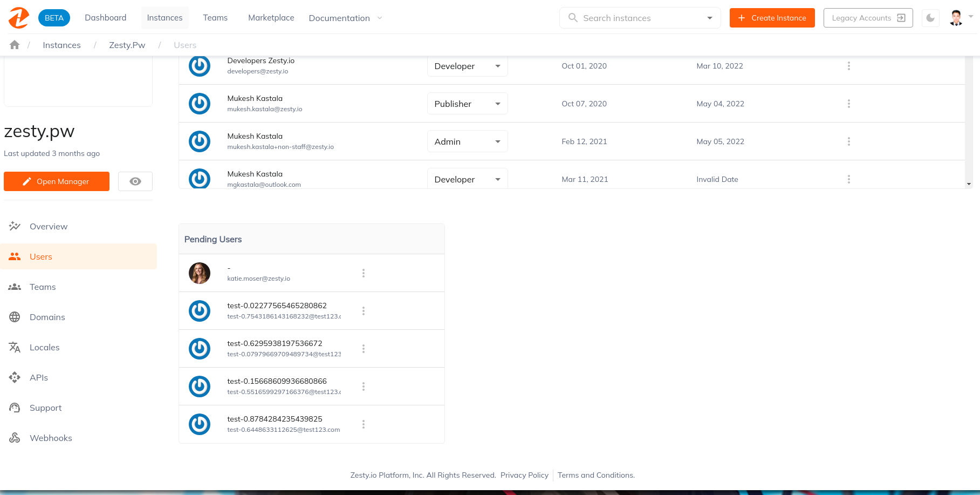Toggle the instance preview eye button
980x495 pixels.
135,181
